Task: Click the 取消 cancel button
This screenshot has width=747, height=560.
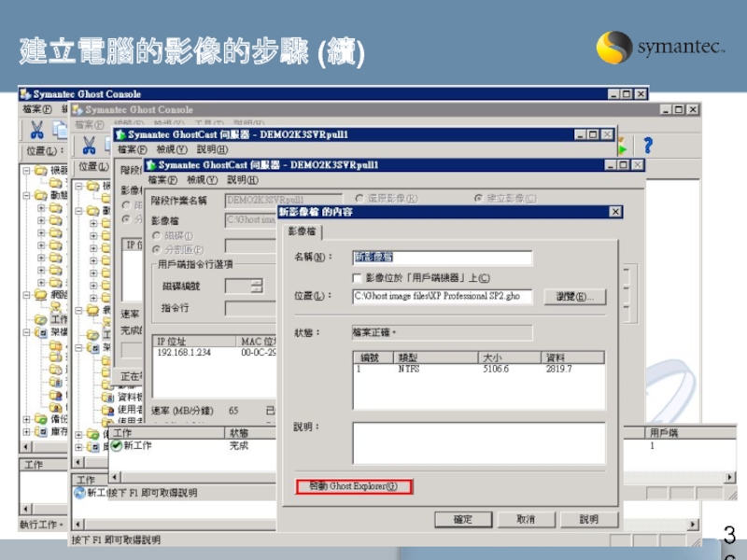Action: (526, 519)
